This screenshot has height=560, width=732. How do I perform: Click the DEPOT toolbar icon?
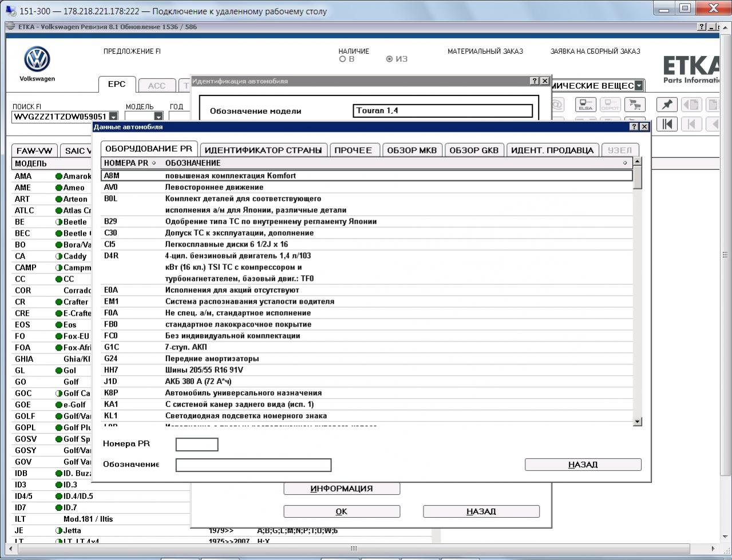(x=610, y=105)
